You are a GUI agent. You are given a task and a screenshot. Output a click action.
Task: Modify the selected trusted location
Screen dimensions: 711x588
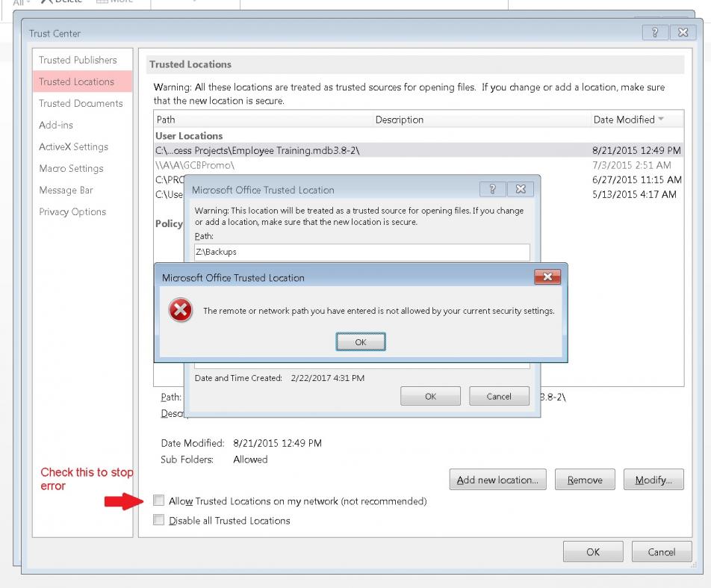pos(653,479)
